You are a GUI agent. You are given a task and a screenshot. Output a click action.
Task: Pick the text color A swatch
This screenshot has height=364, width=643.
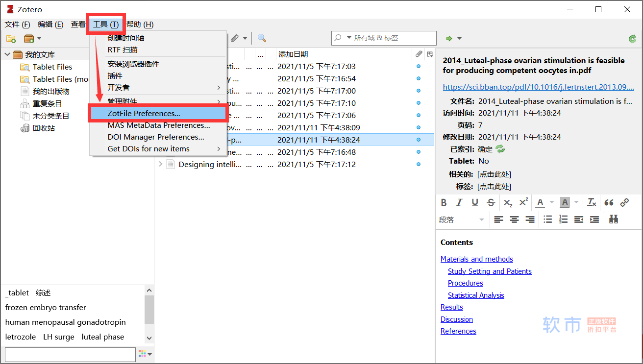540,202
